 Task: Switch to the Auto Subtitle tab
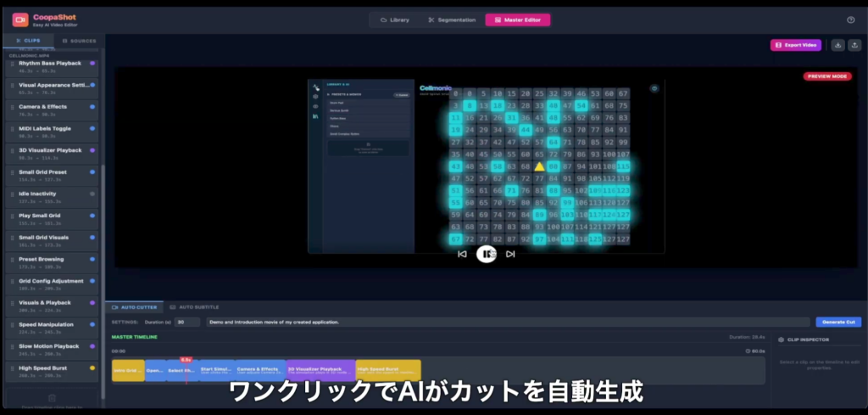[195, 306]
